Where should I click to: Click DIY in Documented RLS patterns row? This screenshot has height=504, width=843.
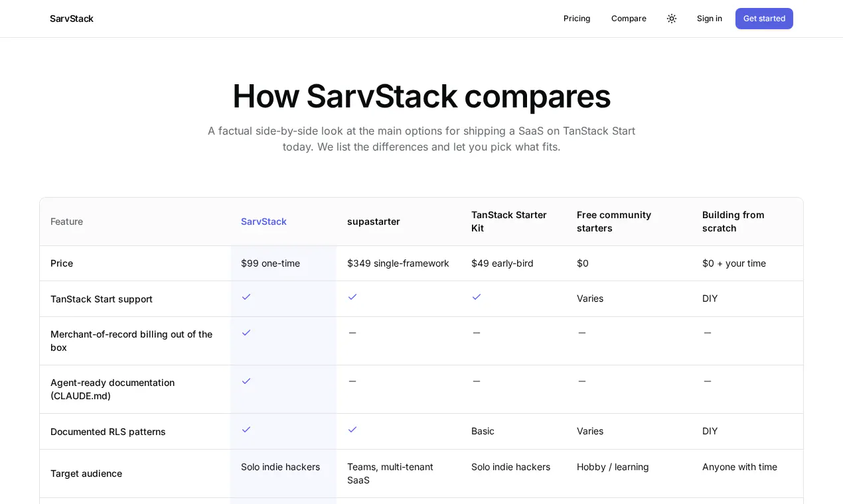(x=710, y=431)
